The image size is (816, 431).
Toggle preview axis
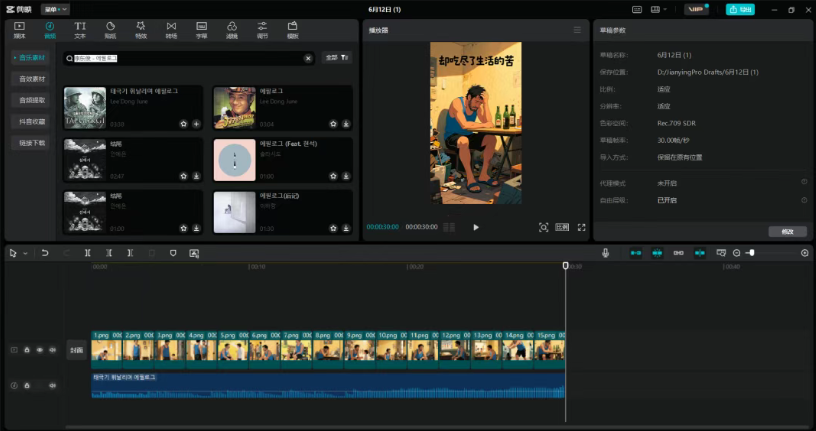(x=700, y=253)
